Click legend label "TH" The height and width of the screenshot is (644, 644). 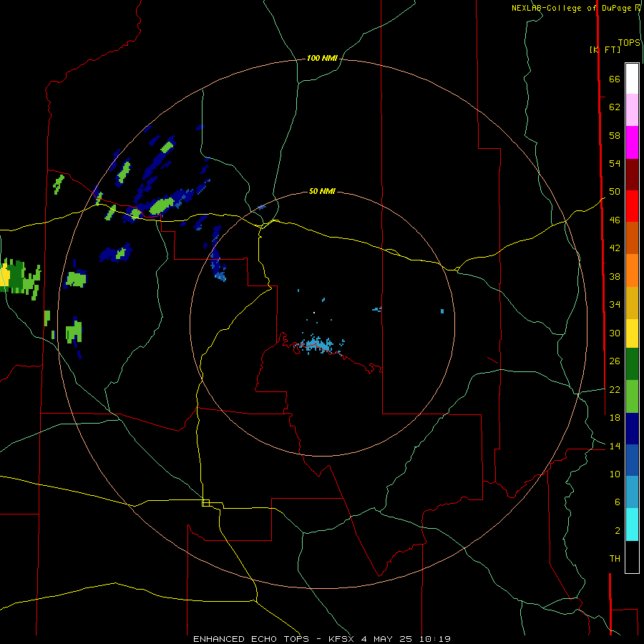click(x=615, y=559)
